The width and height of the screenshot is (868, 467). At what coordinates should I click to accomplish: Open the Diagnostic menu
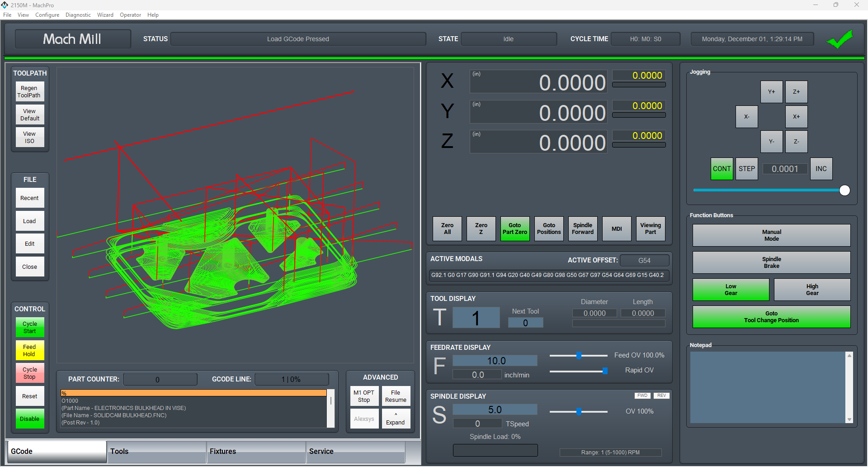pos(78,15)
